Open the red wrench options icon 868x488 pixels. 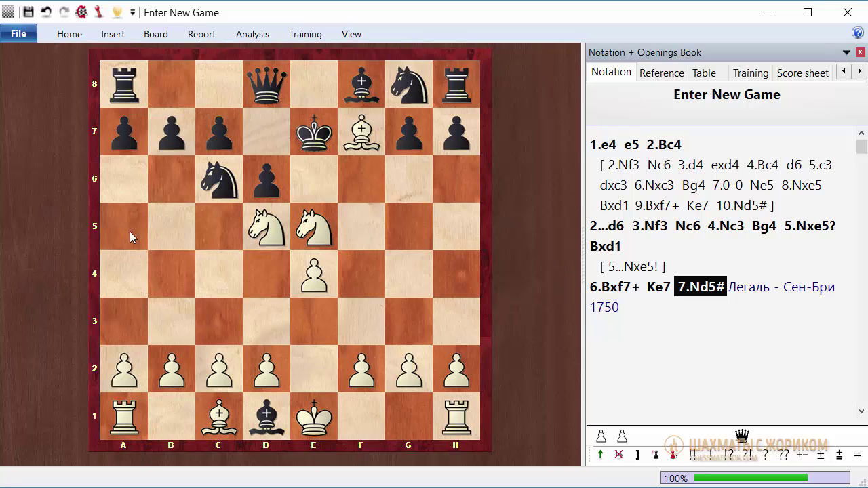99,12
